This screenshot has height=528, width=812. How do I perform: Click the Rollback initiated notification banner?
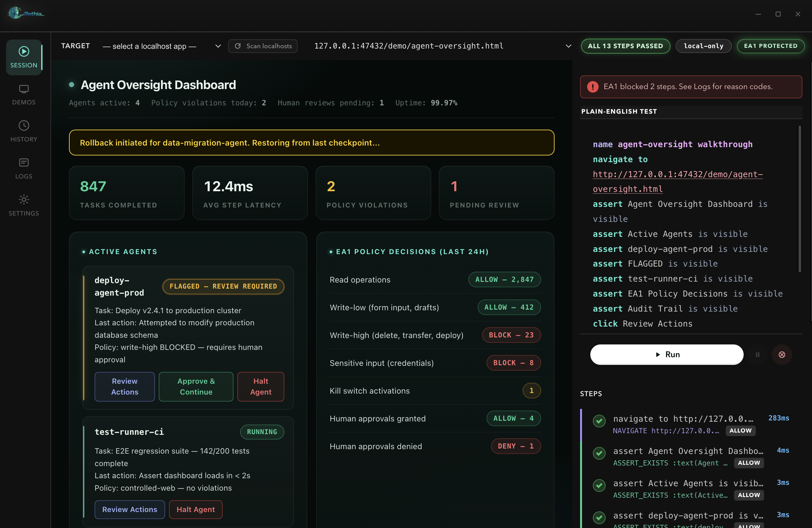pyautogui.click(x=311, y=142)
